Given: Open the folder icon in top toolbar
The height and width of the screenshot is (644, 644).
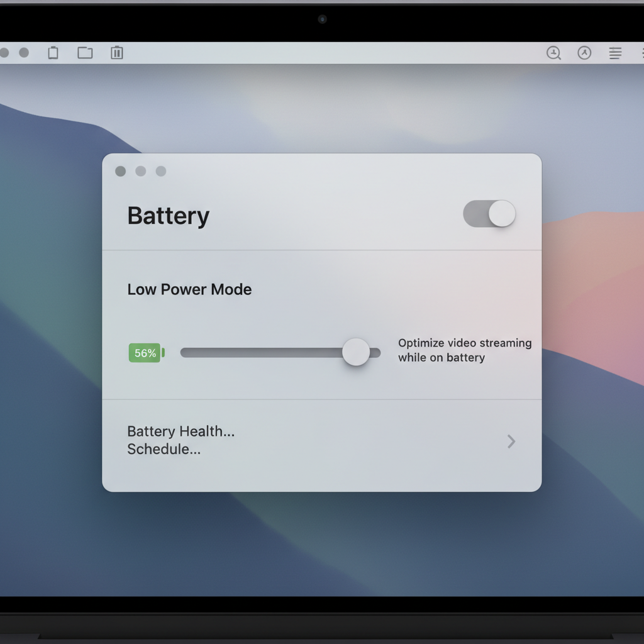Looking at the screenshot, I should pos(85,53).
